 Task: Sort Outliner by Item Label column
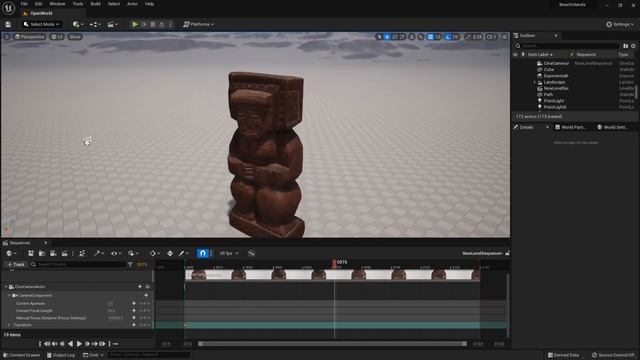click(540, 54)
